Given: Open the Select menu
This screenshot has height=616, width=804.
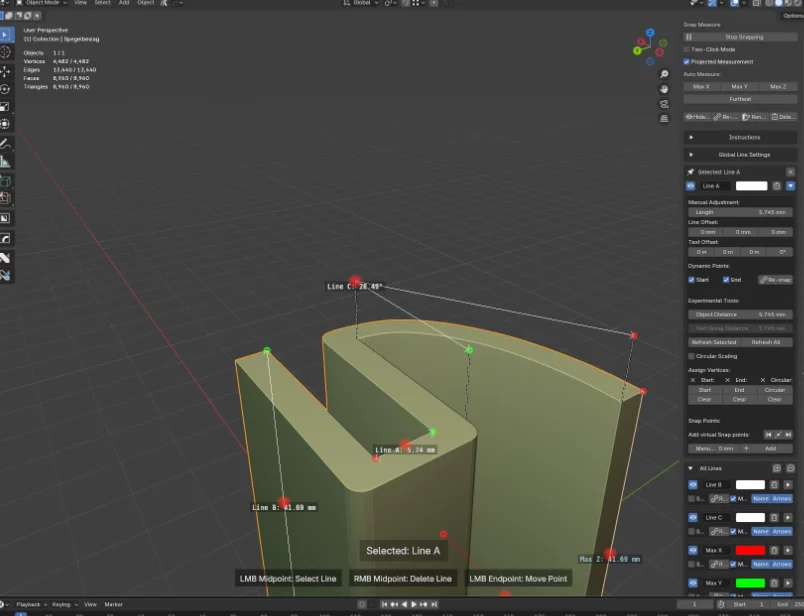Looking at the screenshot, I should click(x=102, y=3).
